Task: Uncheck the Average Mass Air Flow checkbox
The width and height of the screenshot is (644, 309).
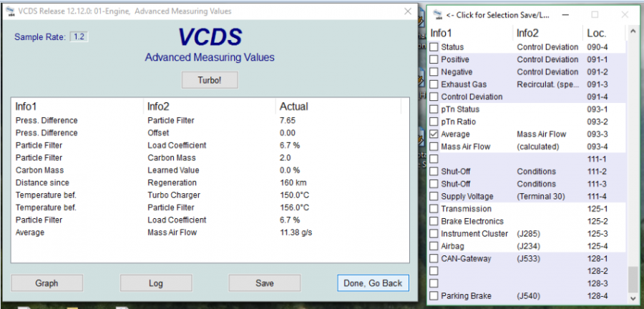Action: point(434,134)
